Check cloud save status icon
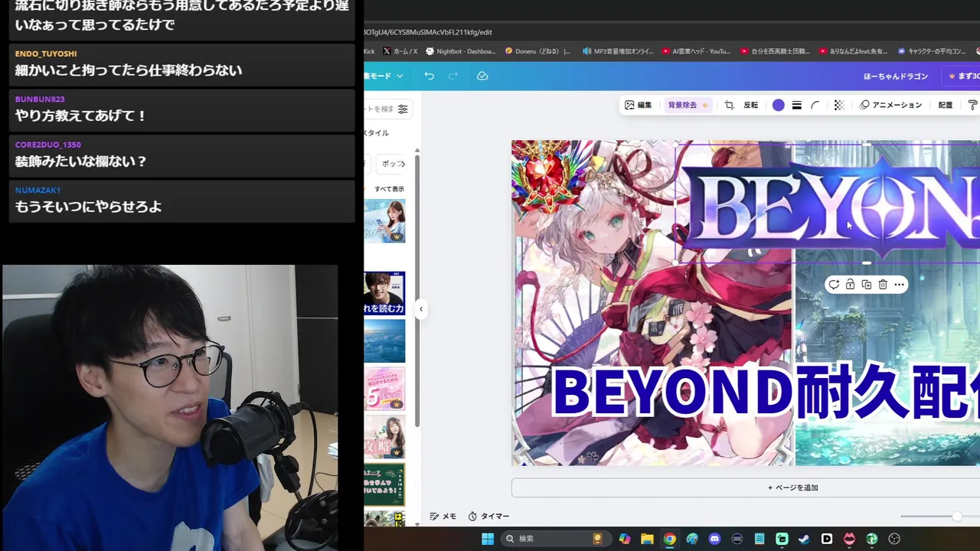Screen dimensions: 980x551 [482, 76]
